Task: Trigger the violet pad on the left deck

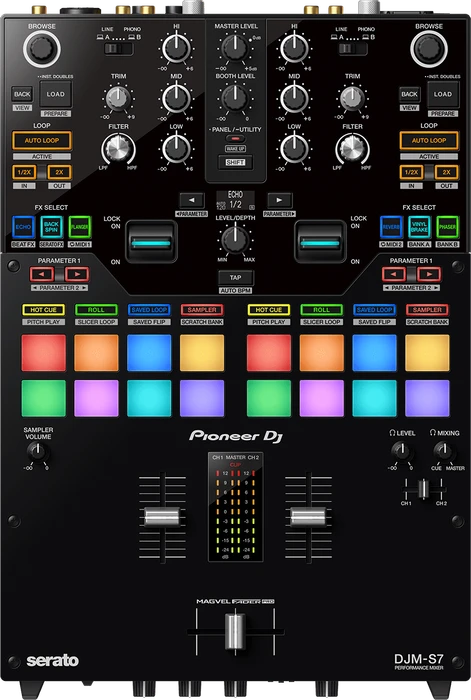Action: point(202,398)
